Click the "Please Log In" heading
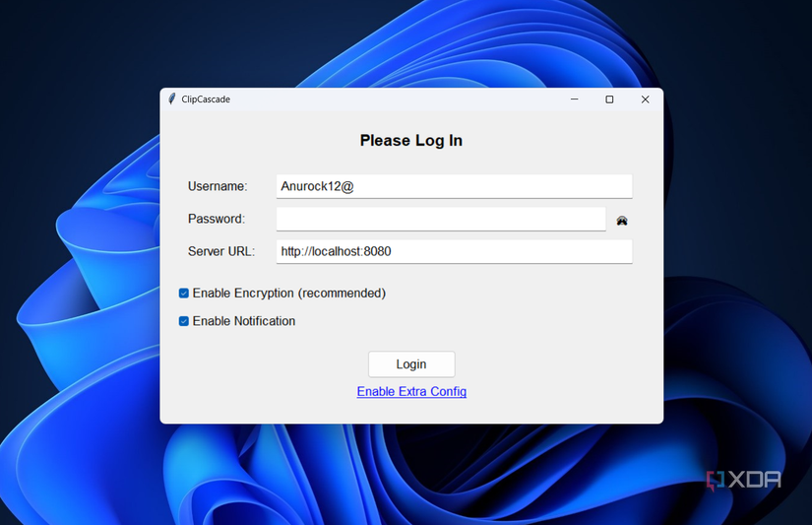 click(x=411, y=141)
